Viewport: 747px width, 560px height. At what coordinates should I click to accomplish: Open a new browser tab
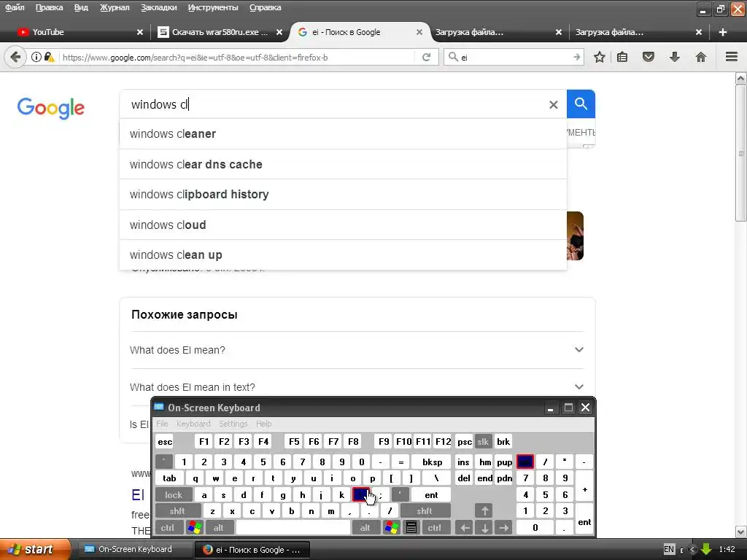pos(723,32)
